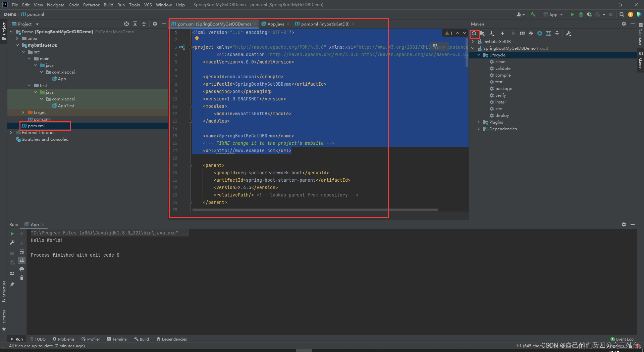Collapse all nodes in Maven tree
The height and width of the screenshot is (352, 644).
[557, 33]
